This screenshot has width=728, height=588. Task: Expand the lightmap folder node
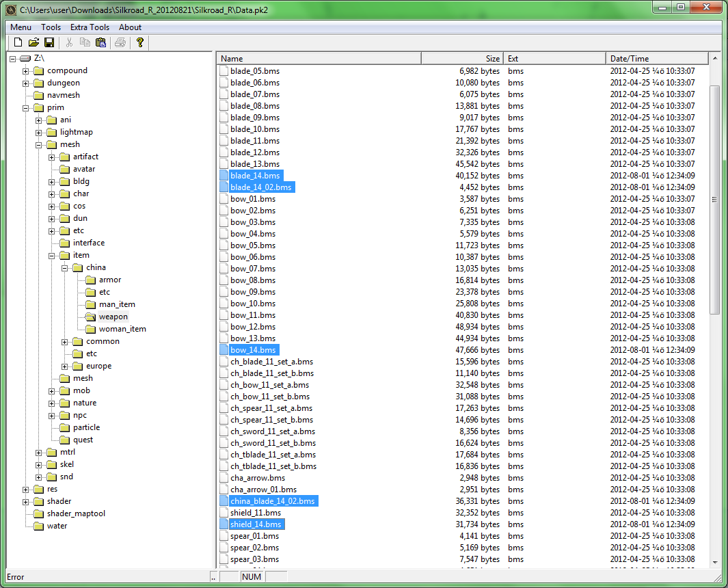click(38, 133)
